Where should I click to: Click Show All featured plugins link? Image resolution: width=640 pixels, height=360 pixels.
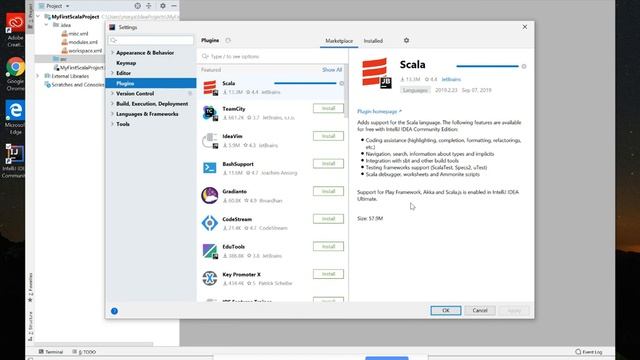tap(332, 70)
